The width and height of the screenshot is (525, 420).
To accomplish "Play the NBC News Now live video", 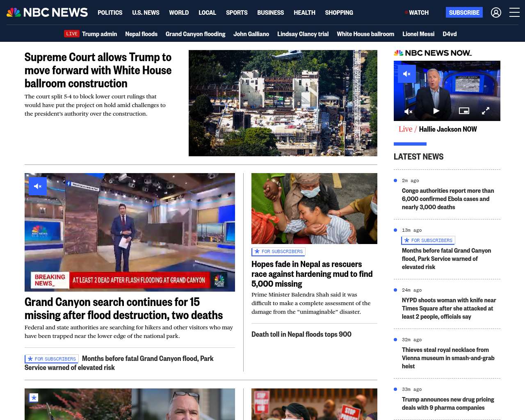I will [x=436, y=111].
